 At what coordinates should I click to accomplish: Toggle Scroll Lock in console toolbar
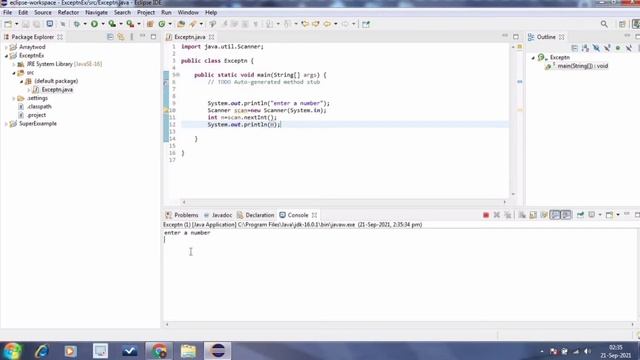point(533,215)
